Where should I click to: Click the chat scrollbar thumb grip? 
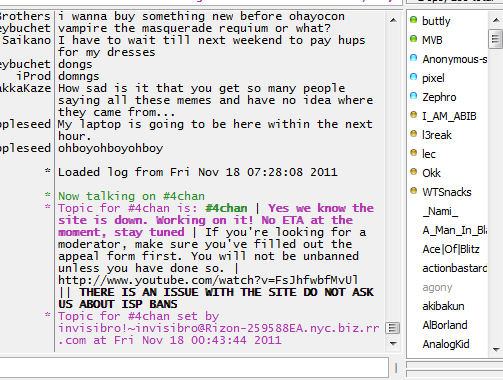[x=393, y=328]
